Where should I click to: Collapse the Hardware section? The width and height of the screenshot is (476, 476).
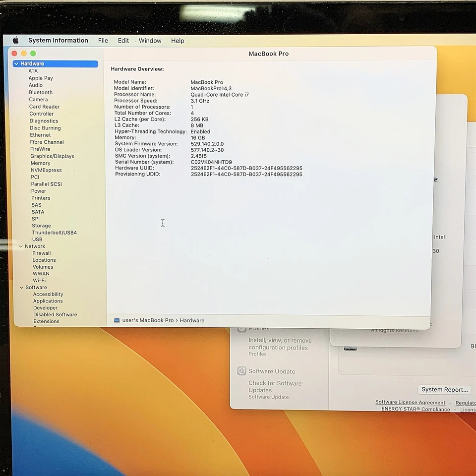[15, 63]
